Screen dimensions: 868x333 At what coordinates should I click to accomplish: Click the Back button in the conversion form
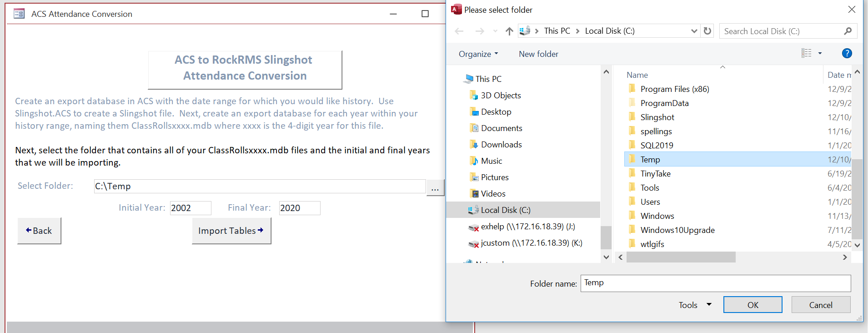[x=39, y=231]
